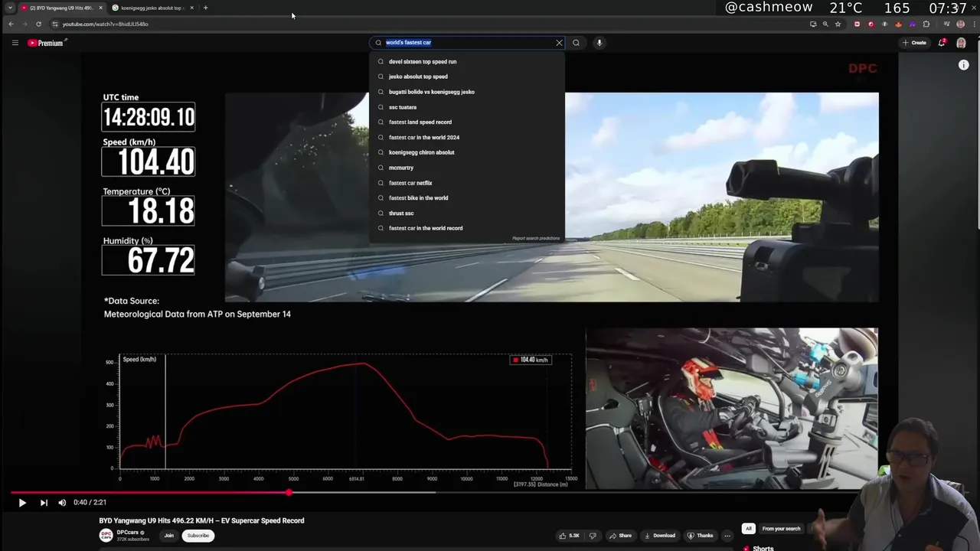Share the video
Viewport: 980px width, 551px height.
click(620, 536)
